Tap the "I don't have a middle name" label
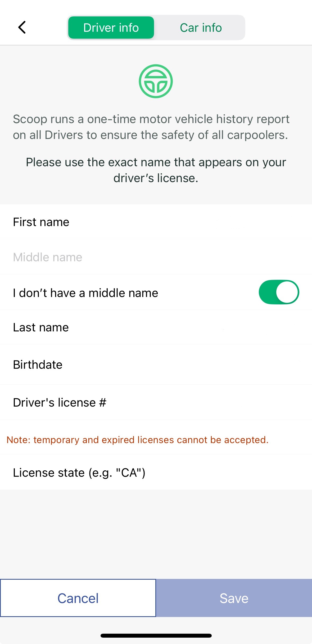The width and height of the screenshot is (312, 644). tap(85, 293)
